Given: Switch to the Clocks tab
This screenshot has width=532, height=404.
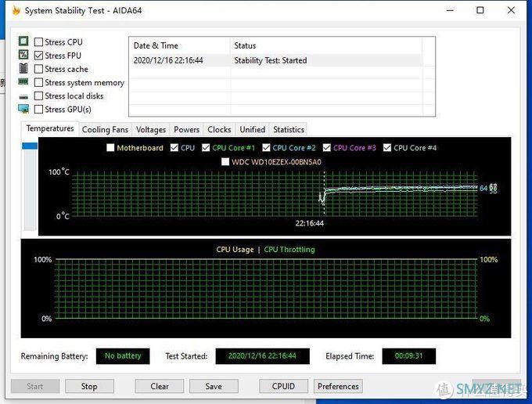Looking at the screenshot, I should (219, 130).
